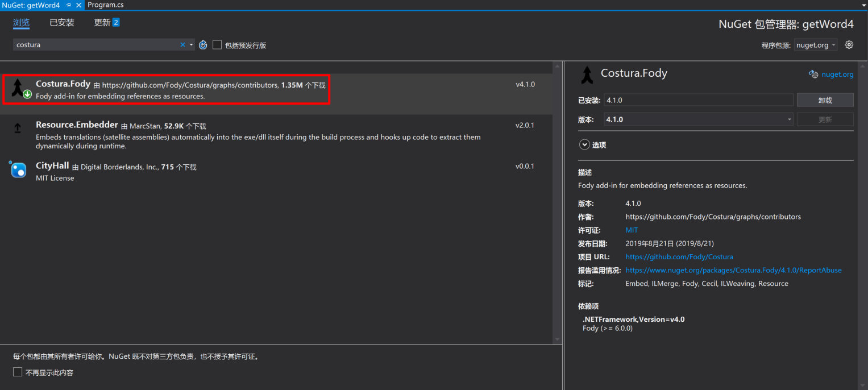Open NuGet settings gear icon
868x390 pixels.
[849, 45]
